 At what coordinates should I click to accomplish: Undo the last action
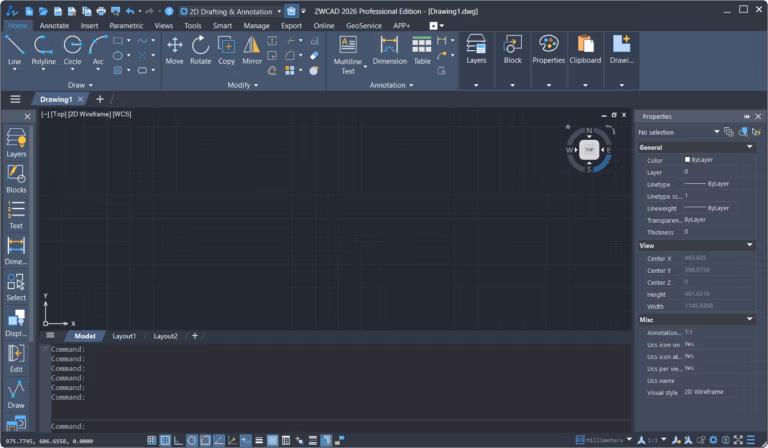point(130,11)
